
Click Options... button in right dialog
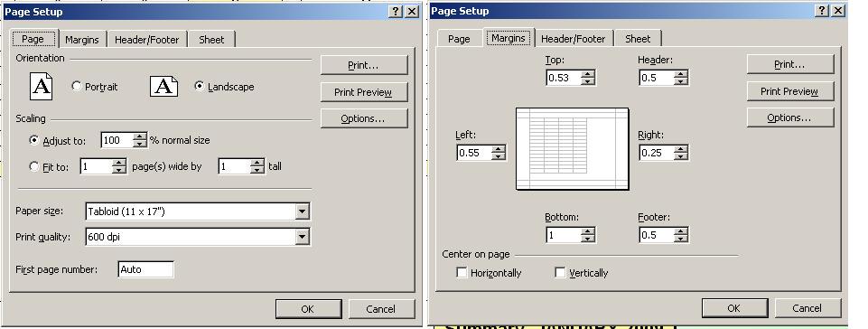pyautogui.click(x=790, y=117)
